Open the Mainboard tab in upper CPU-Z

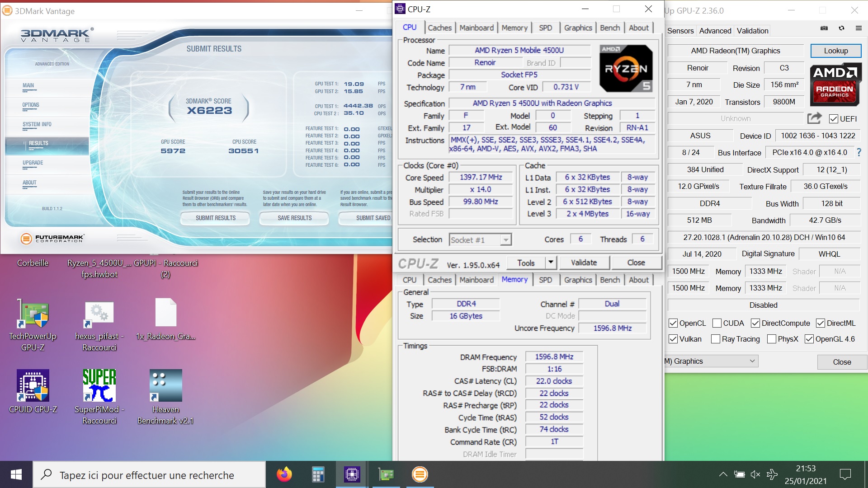click(476, 28)
